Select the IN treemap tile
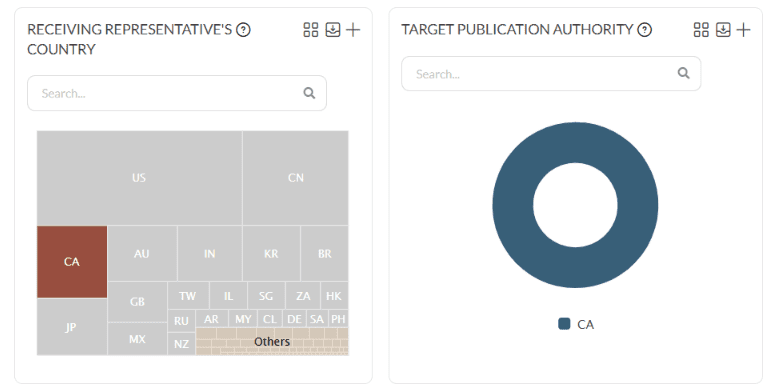Image resolution: width=776 pixels, height=387 pixels. [x=210, y=253]
